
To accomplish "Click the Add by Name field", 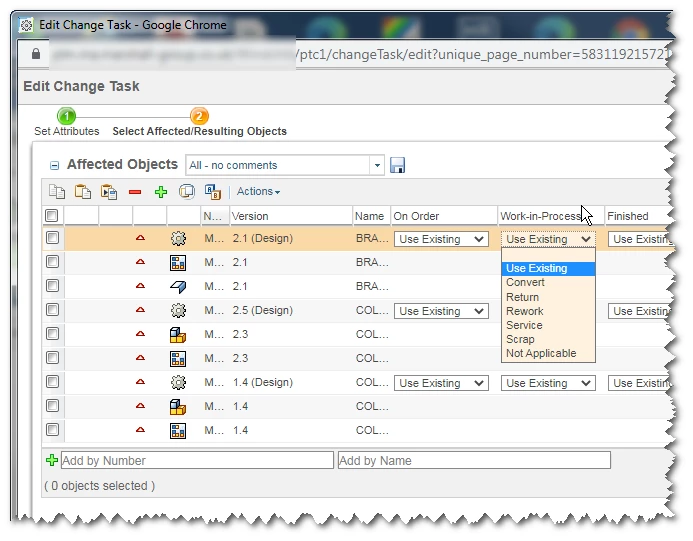I will pos(474,460).
